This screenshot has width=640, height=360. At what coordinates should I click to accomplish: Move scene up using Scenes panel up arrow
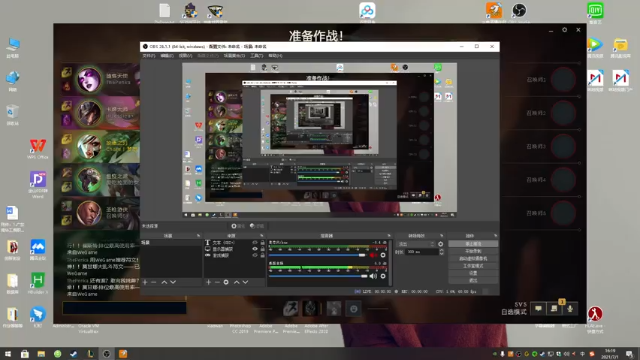tap(164, 282)
